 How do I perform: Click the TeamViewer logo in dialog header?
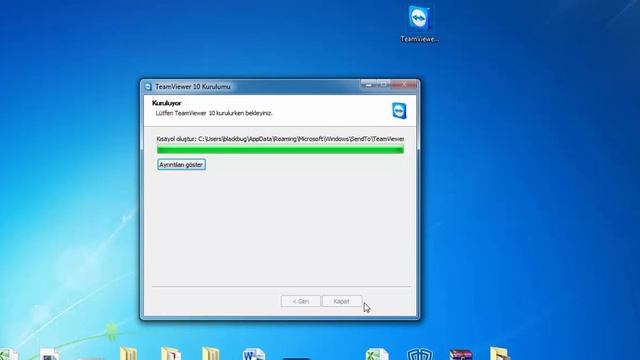399,111
